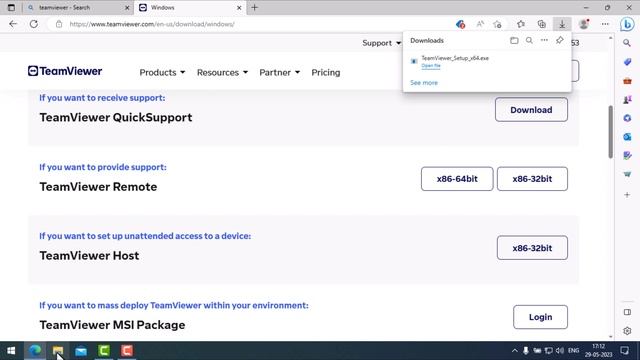Open the sidebar shopping tag icon

[x=627, y=62]
